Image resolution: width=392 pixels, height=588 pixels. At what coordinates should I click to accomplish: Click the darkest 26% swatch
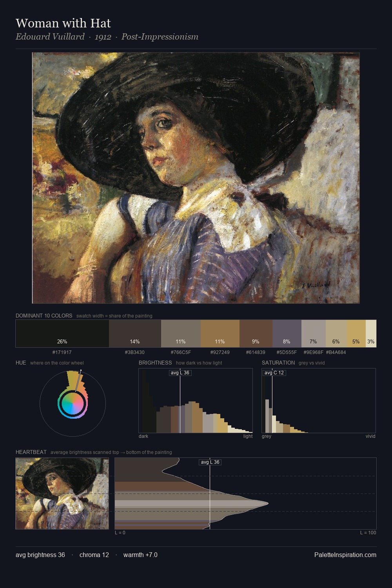(62, 334)
